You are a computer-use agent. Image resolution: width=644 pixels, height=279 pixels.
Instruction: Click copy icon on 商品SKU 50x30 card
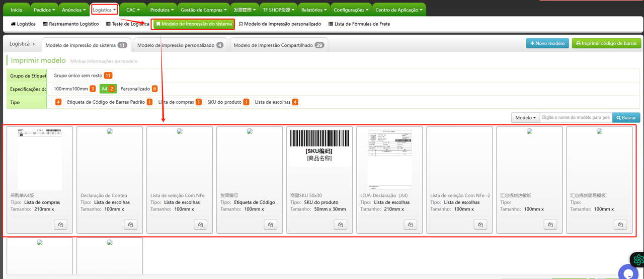pyautogui.click(x=341, y=225)
